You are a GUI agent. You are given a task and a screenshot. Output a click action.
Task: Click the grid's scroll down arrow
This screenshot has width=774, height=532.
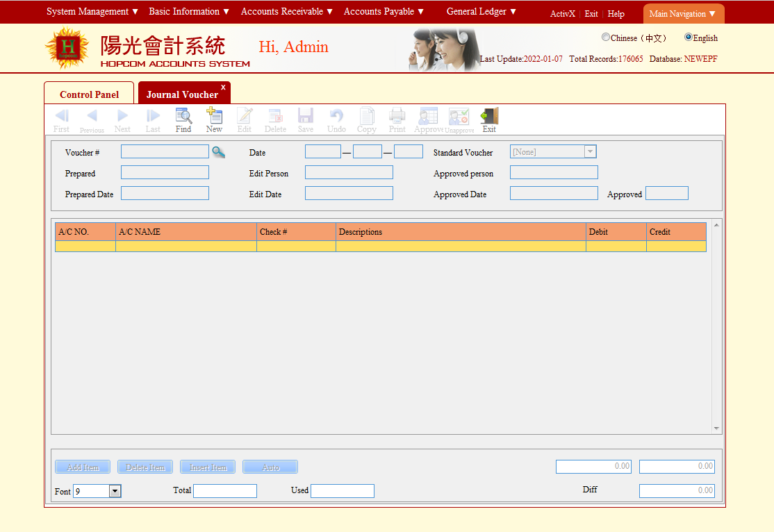pos(716,429)
